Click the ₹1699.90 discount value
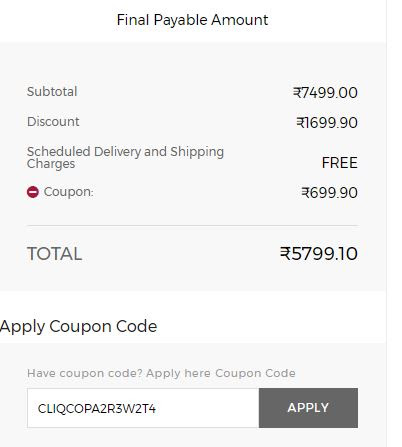402x447 pixels. tap(327, 123)
